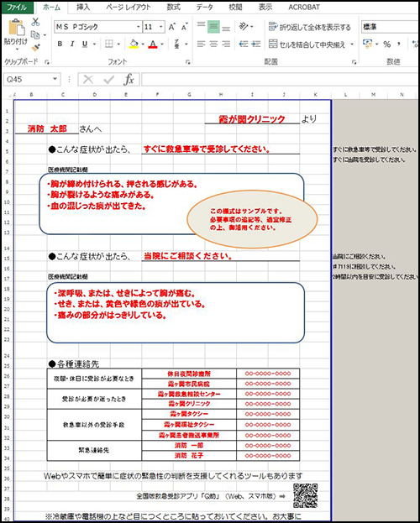Select the 霞ヶ関市民病院 table cell

[189, 384]
